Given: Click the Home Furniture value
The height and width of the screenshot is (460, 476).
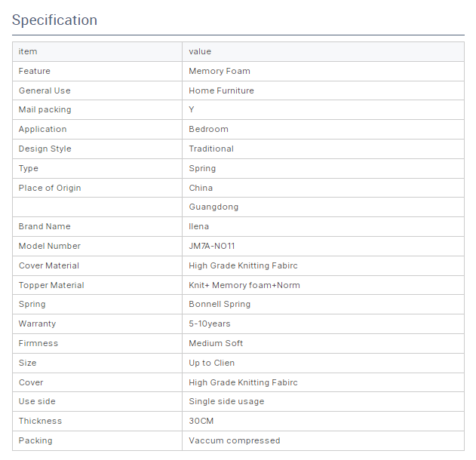Looking at the screenshot, I should coord(221,90).
